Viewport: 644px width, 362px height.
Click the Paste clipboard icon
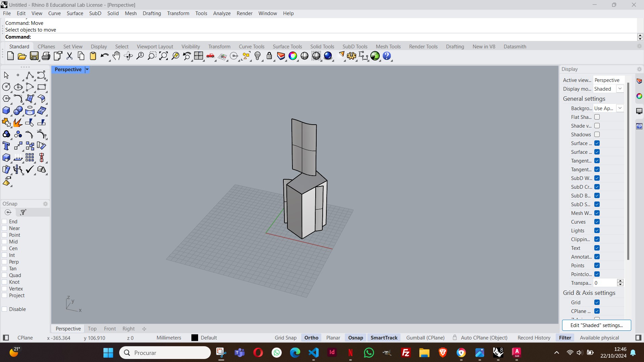[x=93, y=56]
